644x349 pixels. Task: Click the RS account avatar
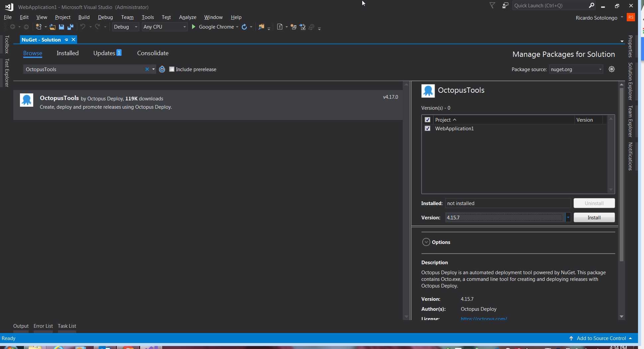click(631, 17)
